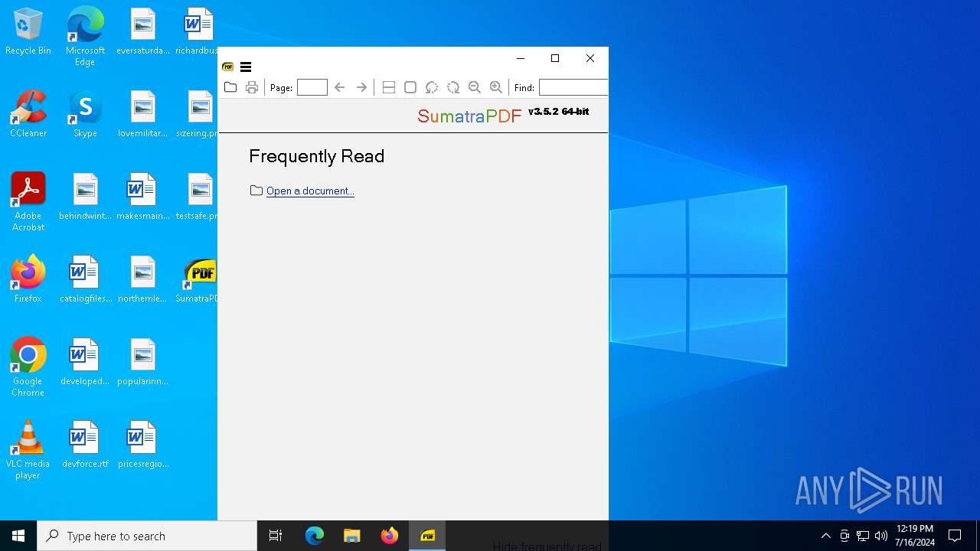Click the Print toolbar icon
Viewport: 980px width, 551px height.
[x=252, y=87]
